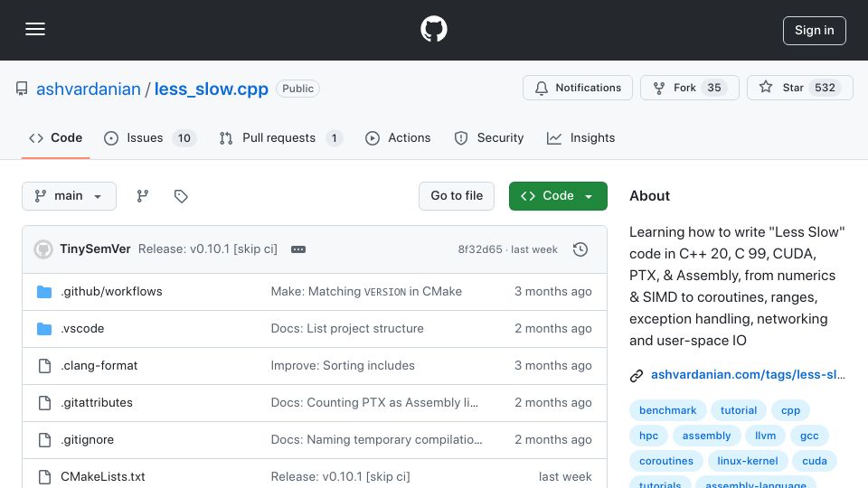Select the gcc topic tag
The image size is (868, 488).
[809, 436]
